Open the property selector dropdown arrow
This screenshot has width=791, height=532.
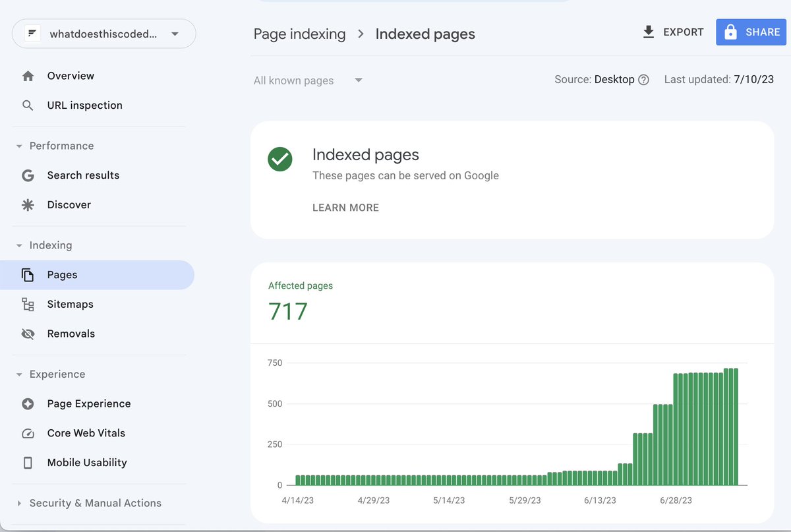[175, 34]
